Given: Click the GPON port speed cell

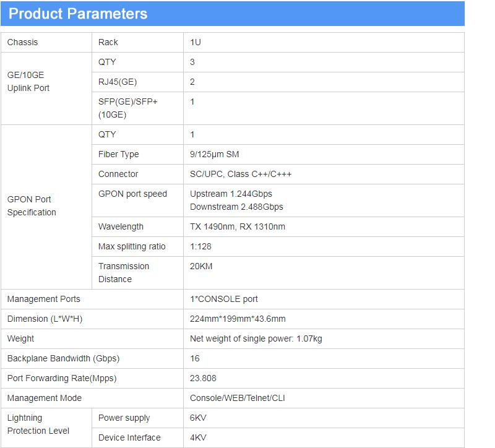Looking at the screenshot, I should 132,194.
